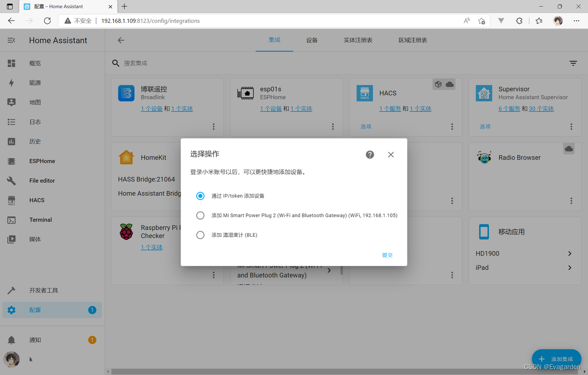Open Radio Browser card overflow menu
This screenshot has width=588, height=375.
(x=571, y=201)
